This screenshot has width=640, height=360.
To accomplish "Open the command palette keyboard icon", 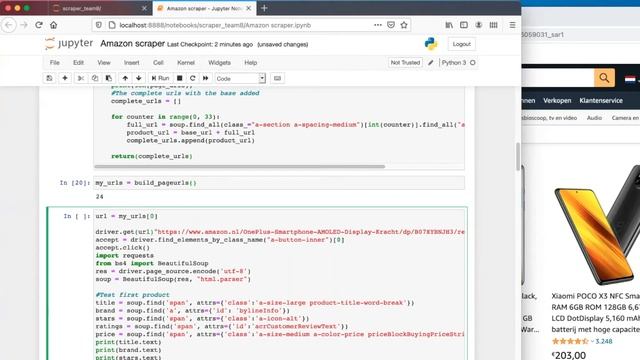I will click(x=277, y=78).
